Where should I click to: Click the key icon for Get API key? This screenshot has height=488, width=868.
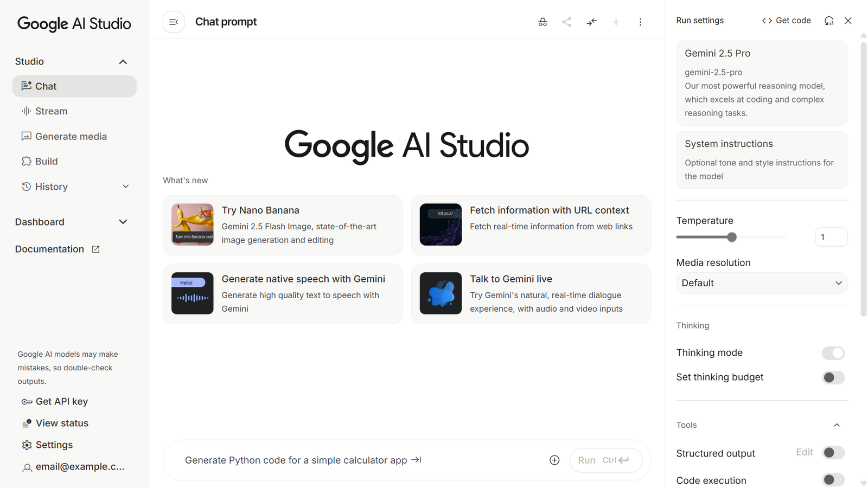point(27,402)
